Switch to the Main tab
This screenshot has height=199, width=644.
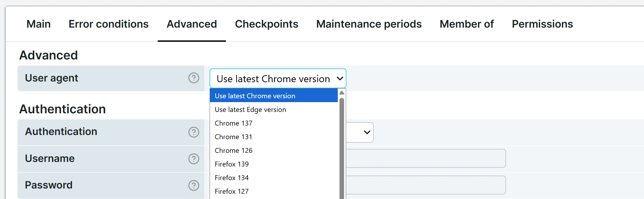[38, 24]
